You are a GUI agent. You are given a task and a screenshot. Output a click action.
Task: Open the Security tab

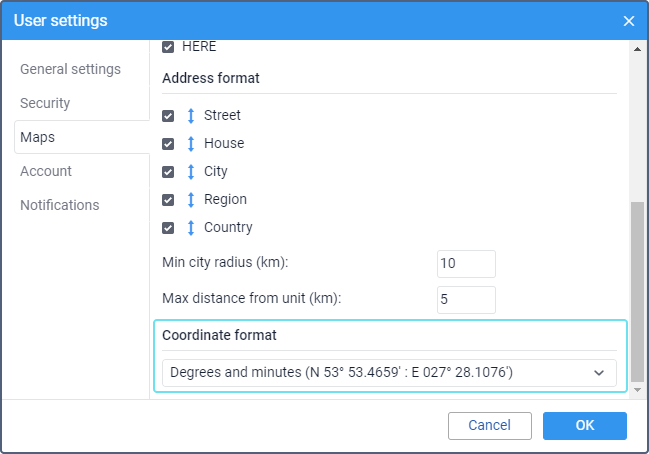(45, 103)
